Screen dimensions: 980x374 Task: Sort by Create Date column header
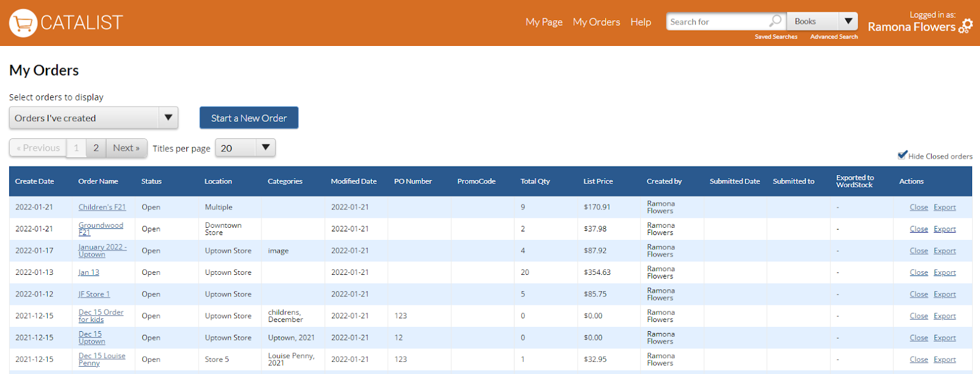34,181
